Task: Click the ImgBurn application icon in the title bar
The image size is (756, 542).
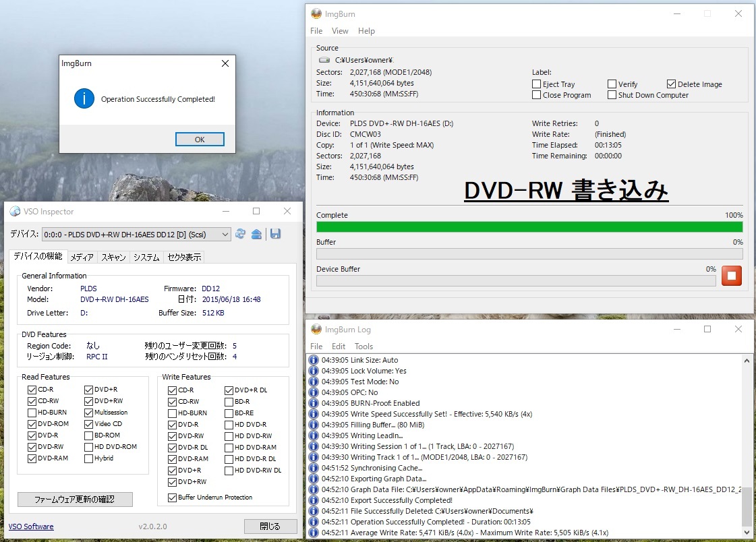Action: point(315,13)
